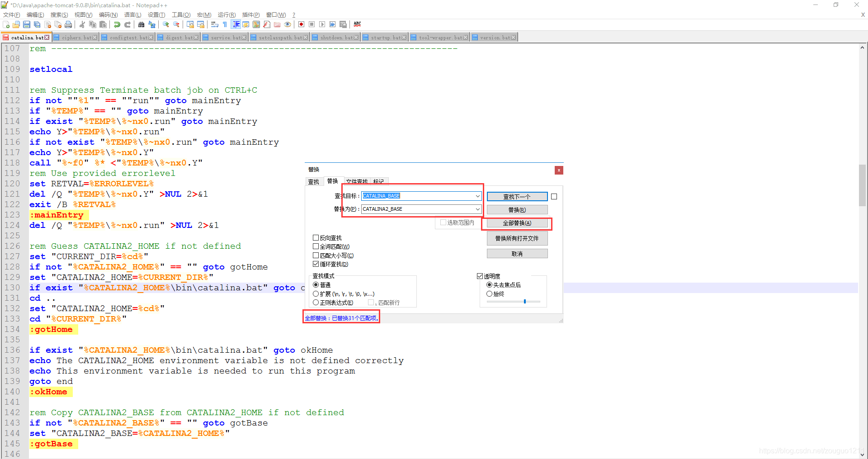The height and width of the screenshot is (459, 868).
Task: Close the replace dialog with red X
Action: tap(559, 170)
